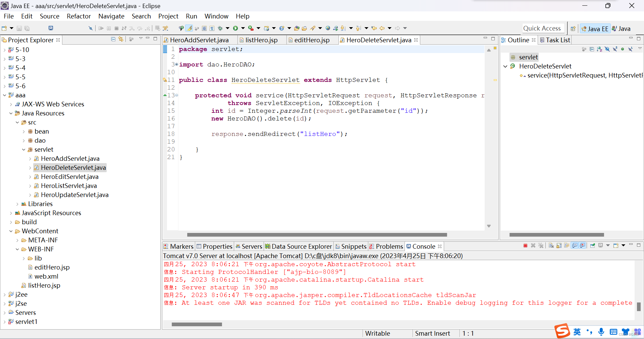Open the Servers view tab

click(x=249, y=246)
